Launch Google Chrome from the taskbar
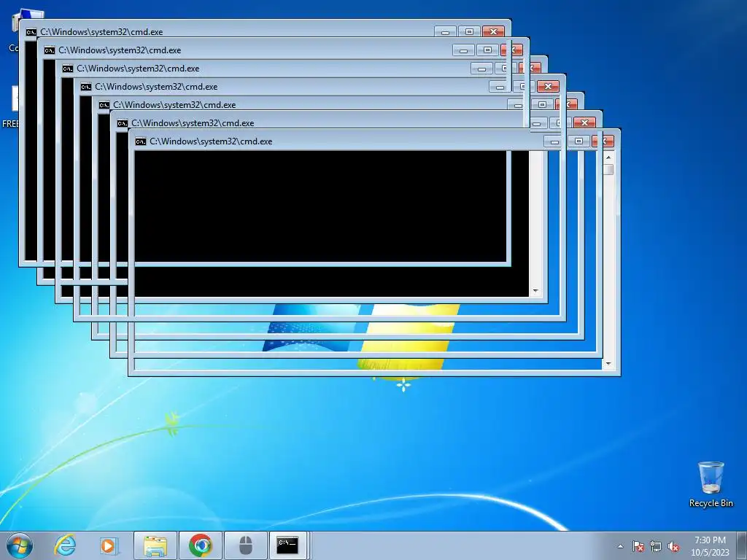Screen dimensions: 747x560 201,545
